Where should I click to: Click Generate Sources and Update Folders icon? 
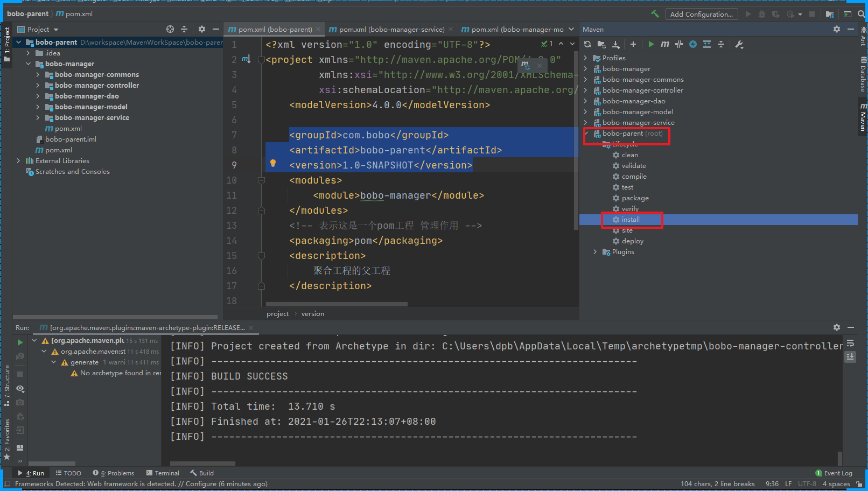[x=601, y=44]
